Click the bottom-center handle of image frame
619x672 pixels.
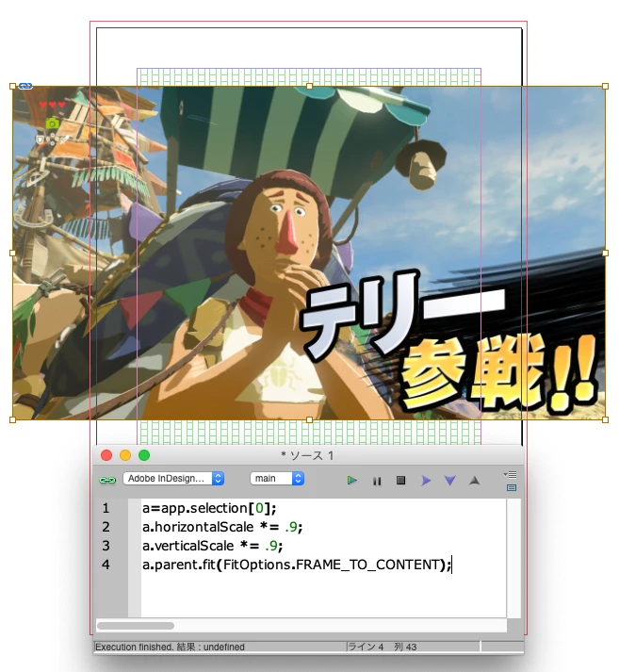(309, 420)
